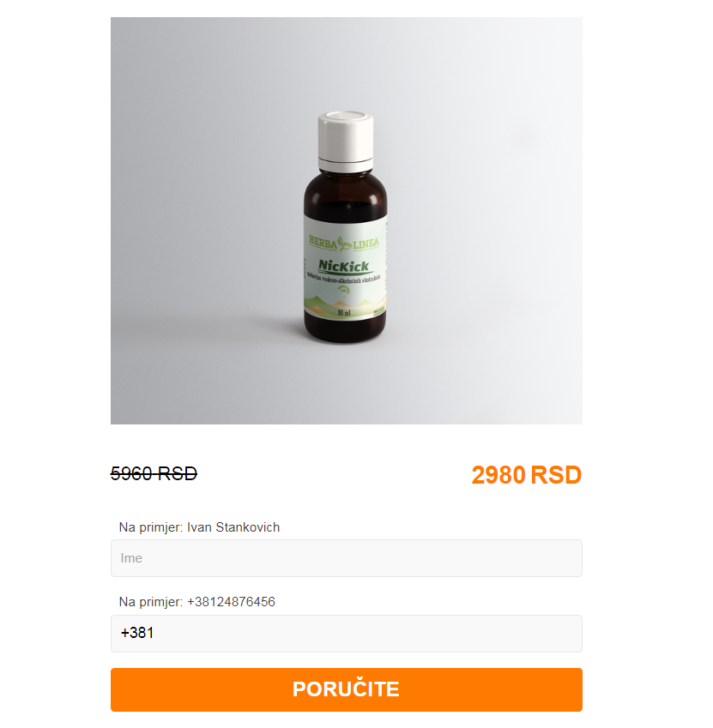Click the HERBA word on bottle label
713x728 pixels.
(323, 242)
